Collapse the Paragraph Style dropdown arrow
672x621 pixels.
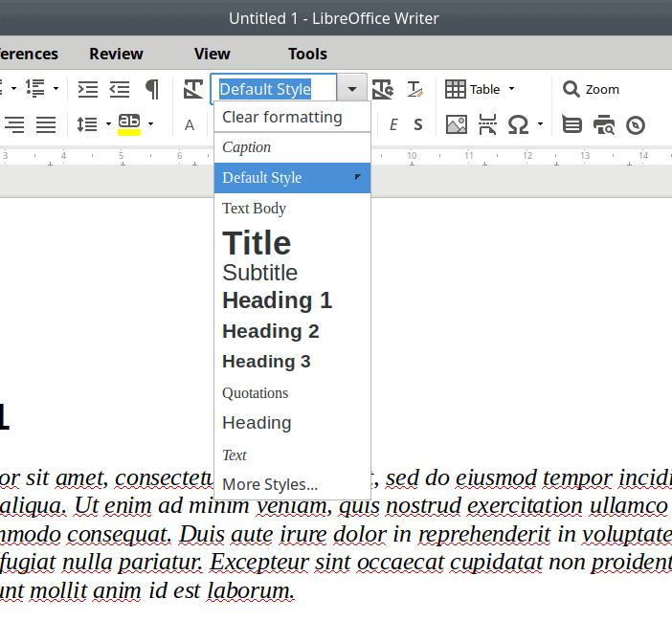[x=352, y=89]
